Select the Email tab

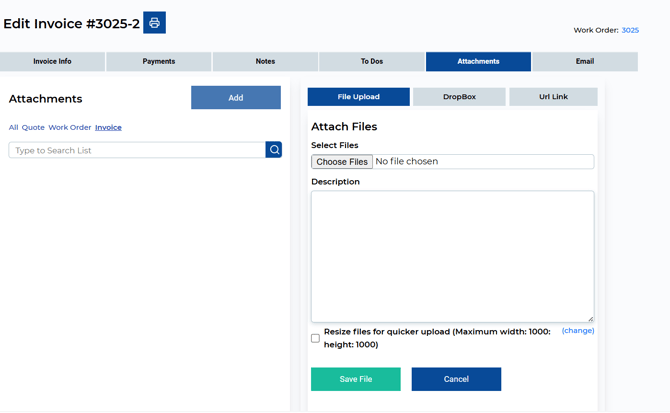585,62
